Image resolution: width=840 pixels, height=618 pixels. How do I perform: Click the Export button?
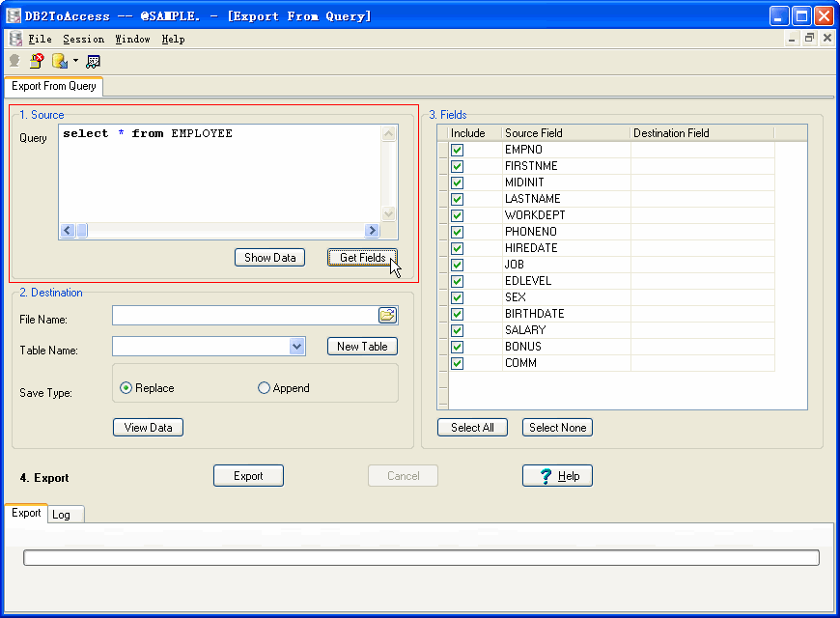[248, 476]
